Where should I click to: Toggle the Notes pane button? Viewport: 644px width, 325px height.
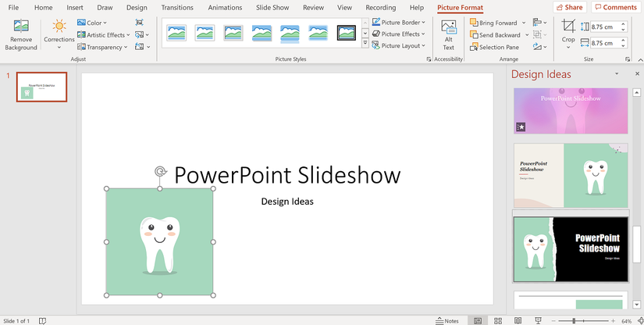[x=447, y=321]
